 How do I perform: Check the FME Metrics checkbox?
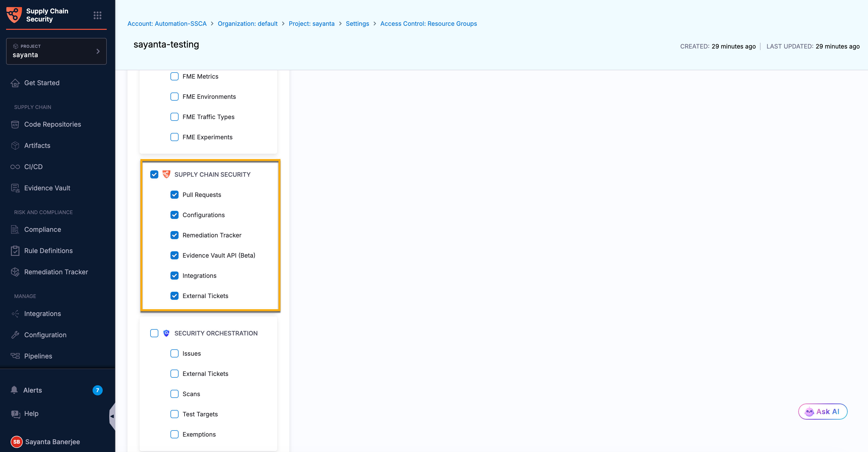pos(175,76)
